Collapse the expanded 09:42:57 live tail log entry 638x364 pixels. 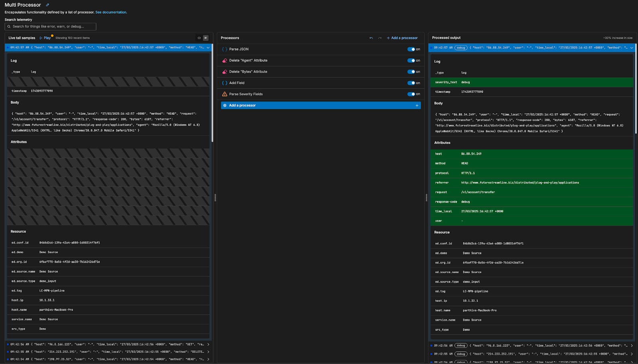pyautogui.click(x=208, y=47)
